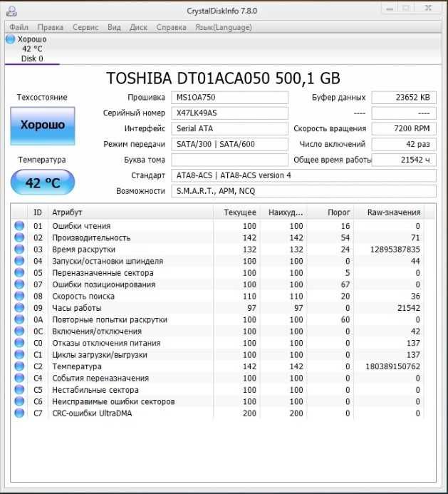Viewport: 448px width, 494px height.
Task: Click the Интерфейс field Serial ATA
Action: pos(229,128)
